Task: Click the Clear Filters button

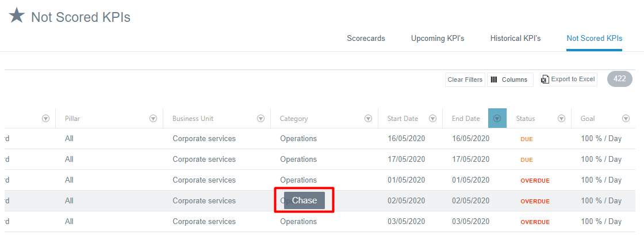Action: click(x=465, y=79)
